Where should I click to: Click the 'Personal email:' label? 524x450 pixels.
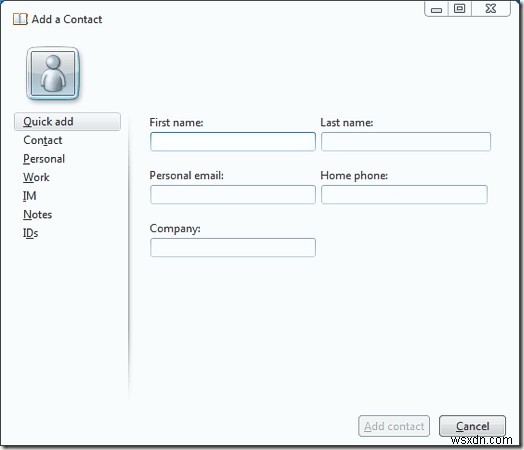[x=186, y=176]
